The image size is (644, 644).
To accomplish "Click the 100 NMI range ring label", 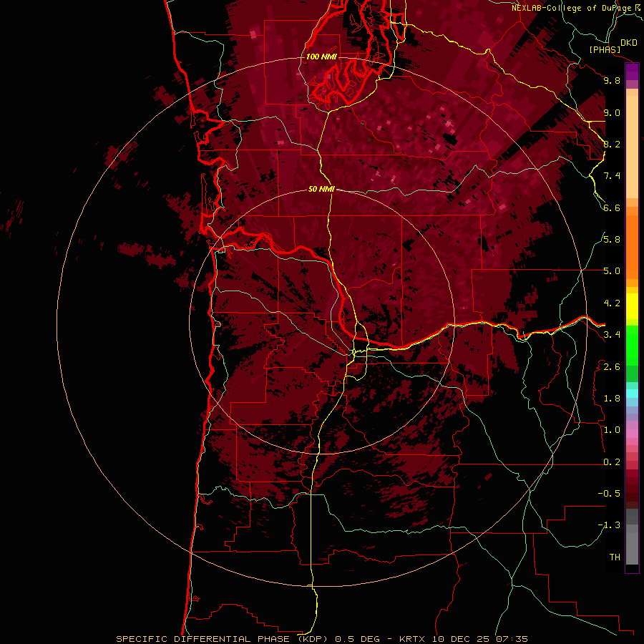I will pyautogui.click(x=321, y=57).
